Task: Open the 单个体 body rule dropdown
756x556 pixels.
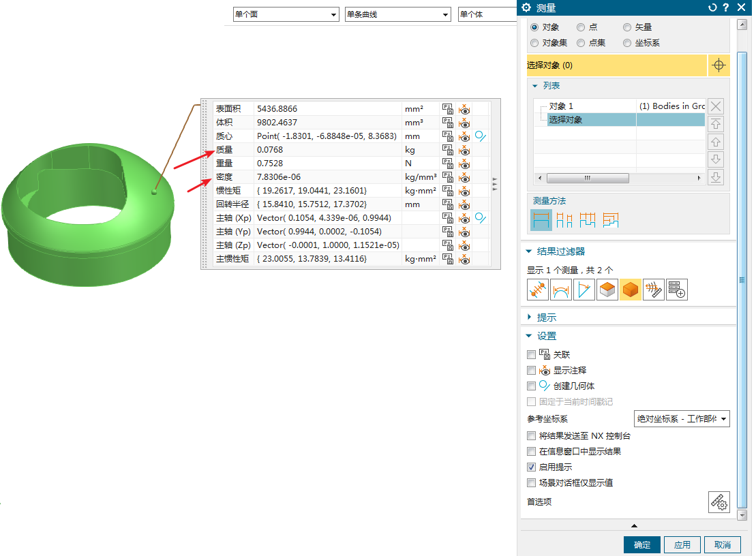Action: coord(487,14)
